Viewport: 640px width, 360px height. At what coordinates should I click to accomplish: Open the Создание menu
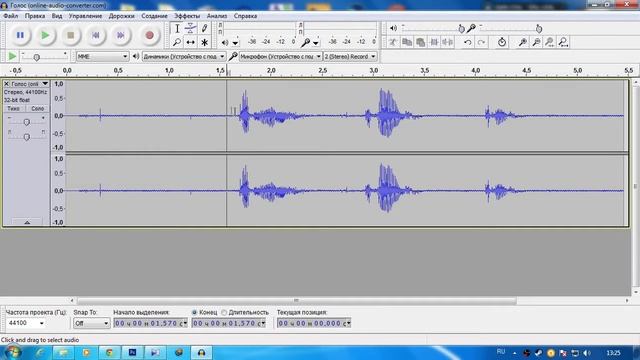(x=154, y=16)
